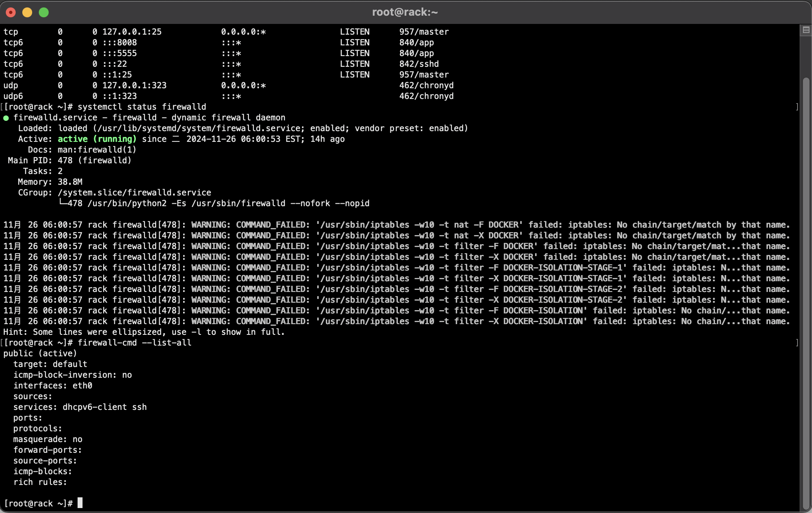The height and width of the screenshot is (513, 812).
Task: Click the ':::5555' listening address
Action: coord(120,53)
